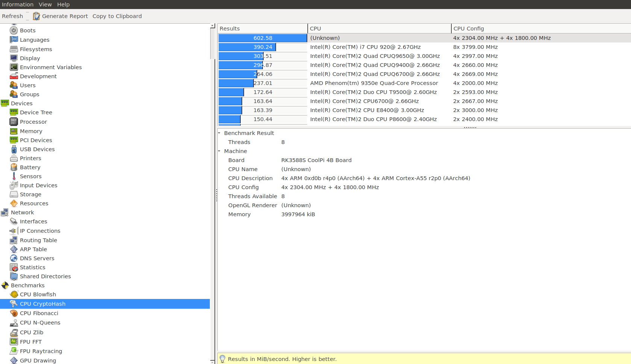Select the Printers icon

tap(14, 158)
